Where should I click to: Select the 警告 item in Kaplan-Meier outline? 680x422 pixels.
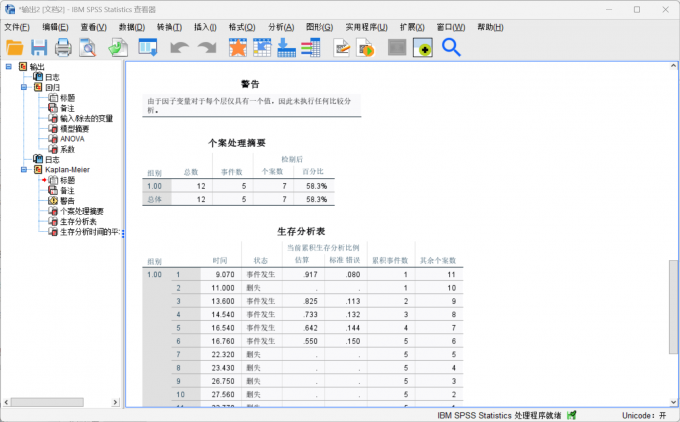(67, 201)
